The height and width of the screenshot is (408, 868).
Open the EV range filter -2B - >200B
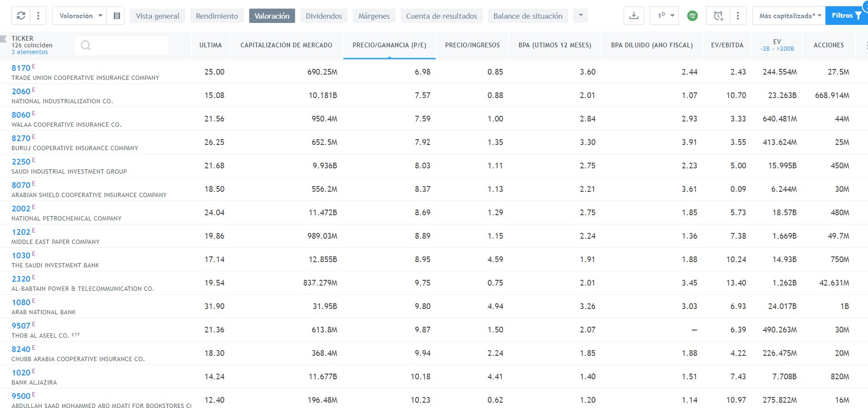(x=777, y=48)
